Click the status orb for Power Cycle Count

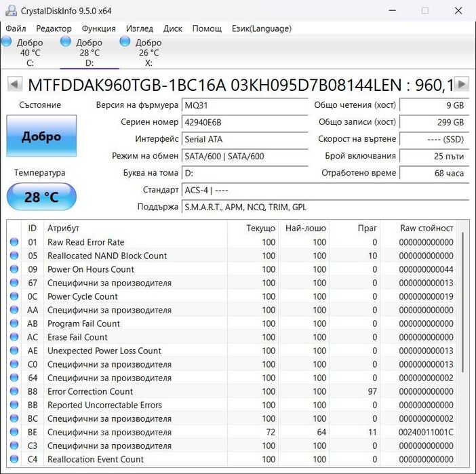(x=14, y=296)
